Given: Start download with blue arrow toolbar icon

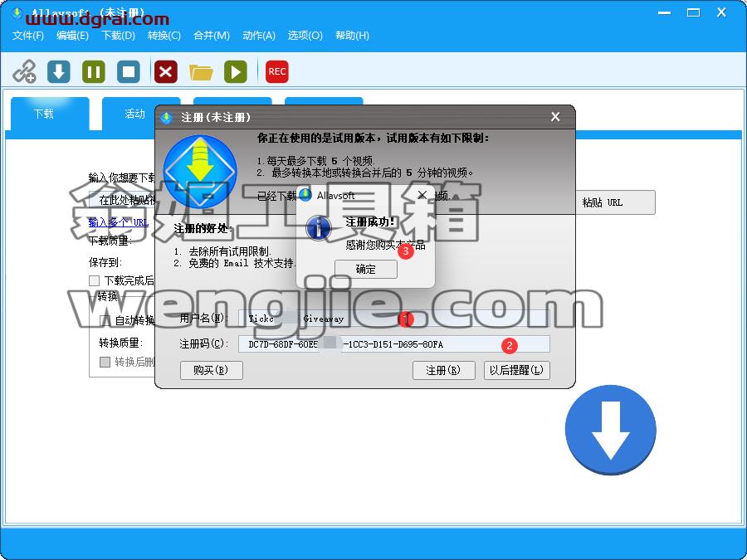Looking at the screenshot, I should coord(59,71).
